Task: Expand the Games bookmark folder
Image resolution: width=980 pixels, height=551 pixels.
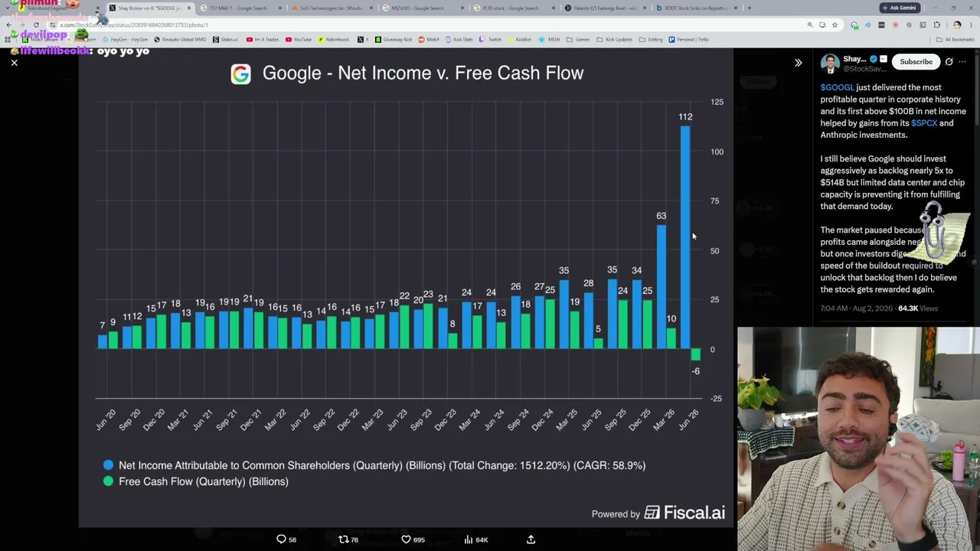Action: pos(579,40)
